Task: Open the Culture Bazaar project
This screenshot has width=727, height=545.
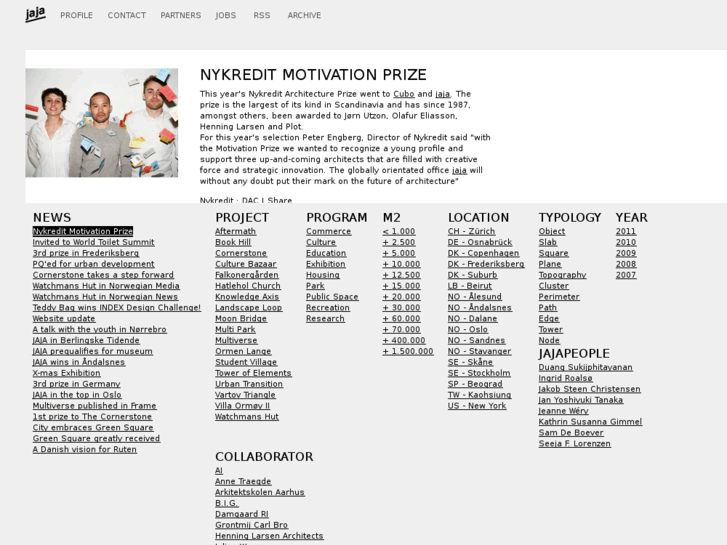Action: click(x=246, y=264)
